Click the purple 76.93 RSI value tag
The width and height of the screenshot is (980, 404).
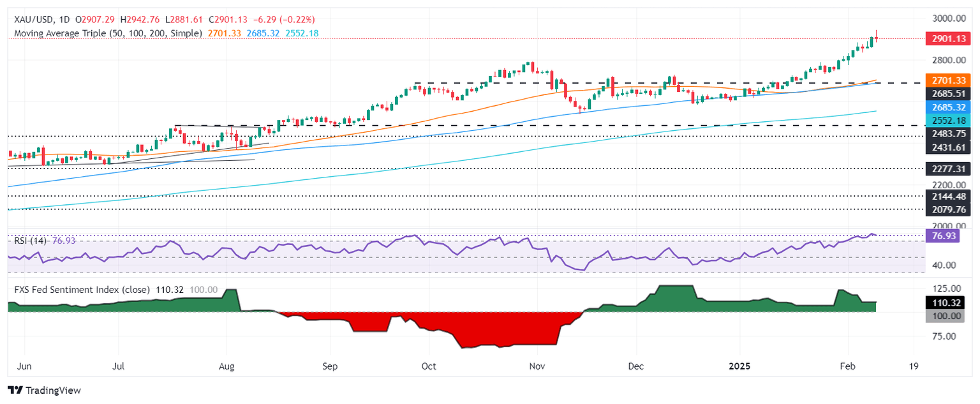click(x=949, y=236)
